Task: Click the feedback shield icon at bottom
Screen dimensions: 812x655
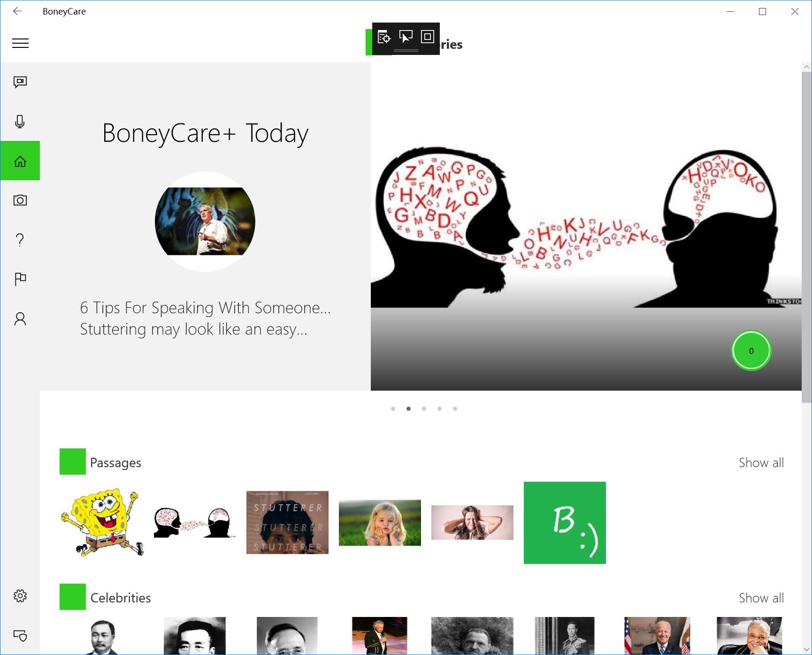Action: point(20,635)
